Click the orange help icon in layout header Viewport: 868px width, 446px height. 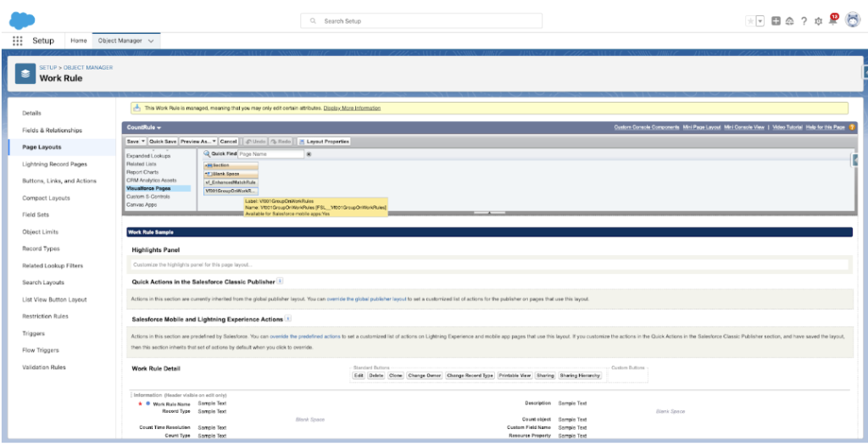point(851,127)
